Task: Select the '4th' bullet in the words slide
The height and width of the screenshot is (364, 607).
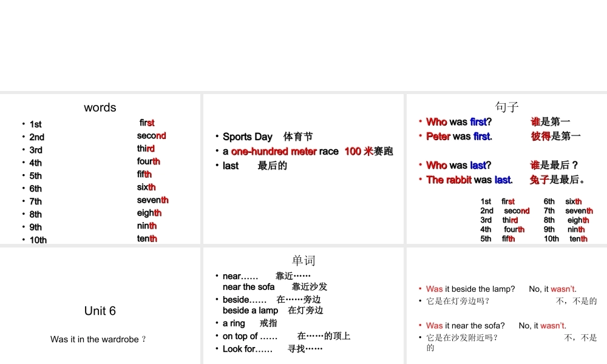Action: [36, 163]
